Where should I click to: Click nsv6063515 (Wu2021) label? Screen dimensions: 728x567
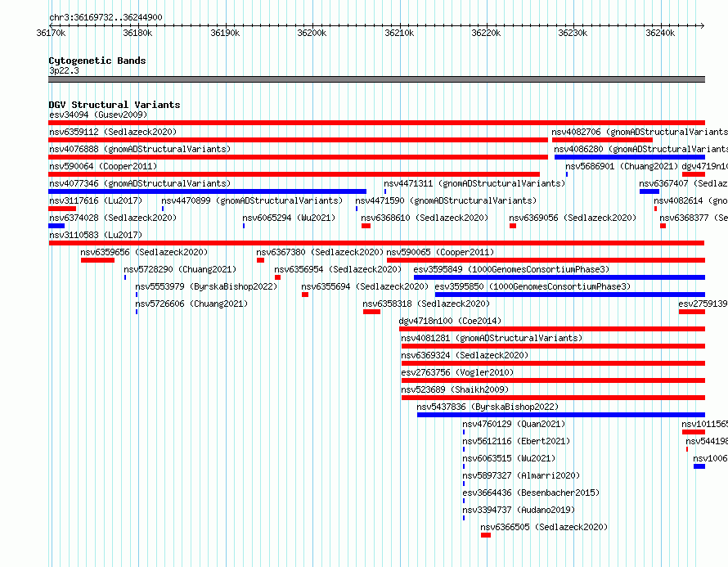[509, 458]
